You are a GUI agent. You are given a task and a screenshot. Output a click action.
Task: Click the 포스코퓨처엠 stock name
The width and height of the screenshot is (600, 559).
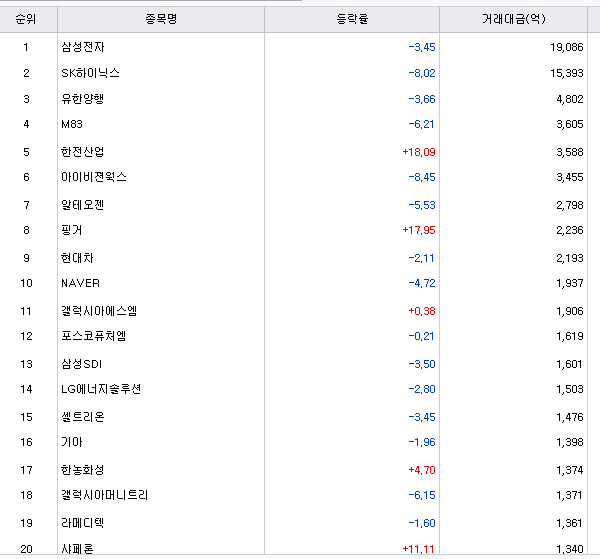click(94, 336)
